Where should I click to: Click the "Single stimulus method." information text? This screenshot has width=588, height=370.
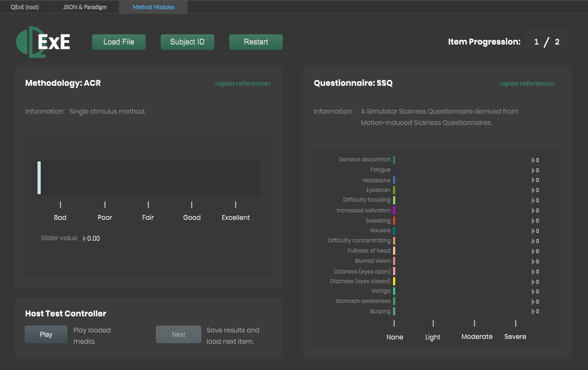(x=108, y=112)
